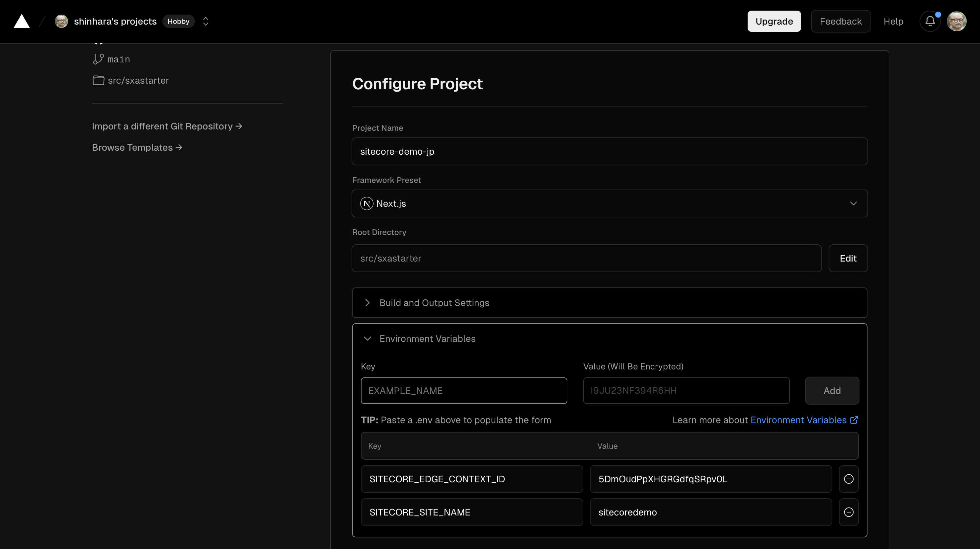Click the src/sxastarter directory text in sidebar
Image resolution: width=980 pixels, height=549 pixels.
(x=138, y=80)
